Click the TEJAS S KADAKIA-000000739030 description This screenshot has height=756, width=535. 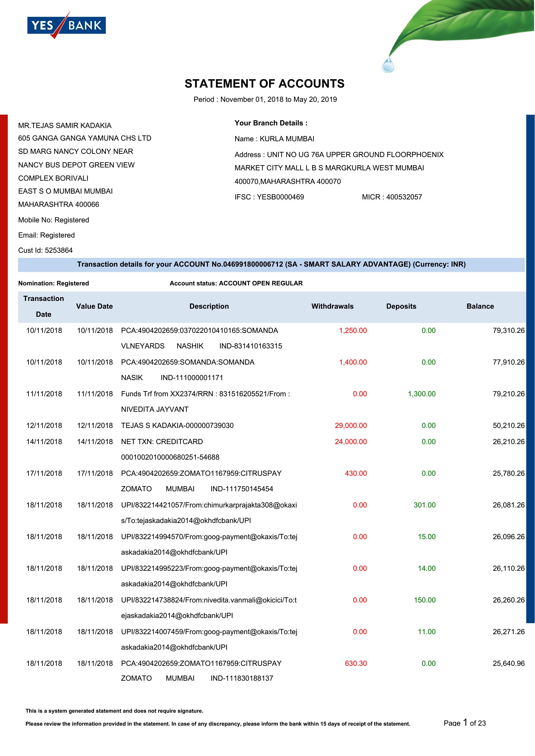[177, 425]
